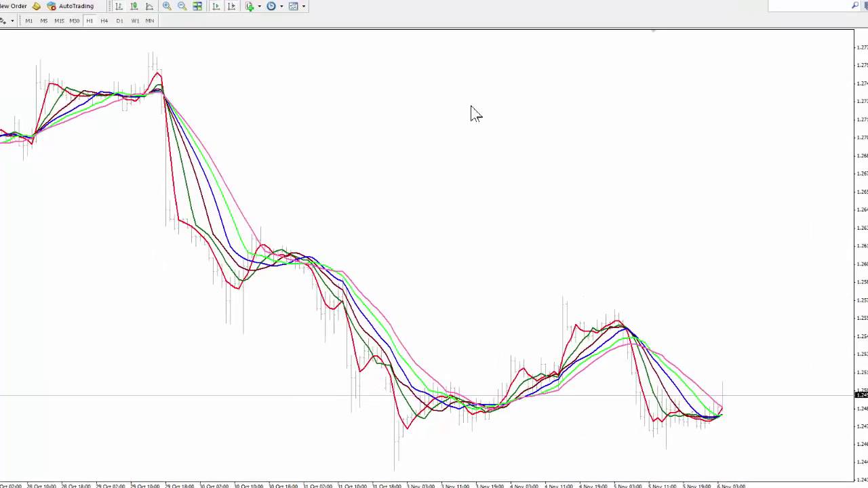Viewport: 868px width, 488px height.
Task: Toggle Auto Scroll chart icon
Action: click(x=216, y=6)
